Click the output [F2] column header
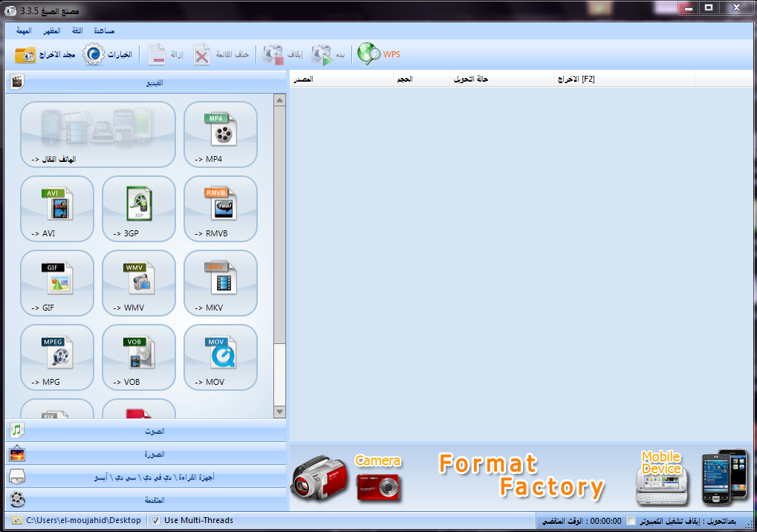Screen dimensions: 757x532 coord(624,80)
